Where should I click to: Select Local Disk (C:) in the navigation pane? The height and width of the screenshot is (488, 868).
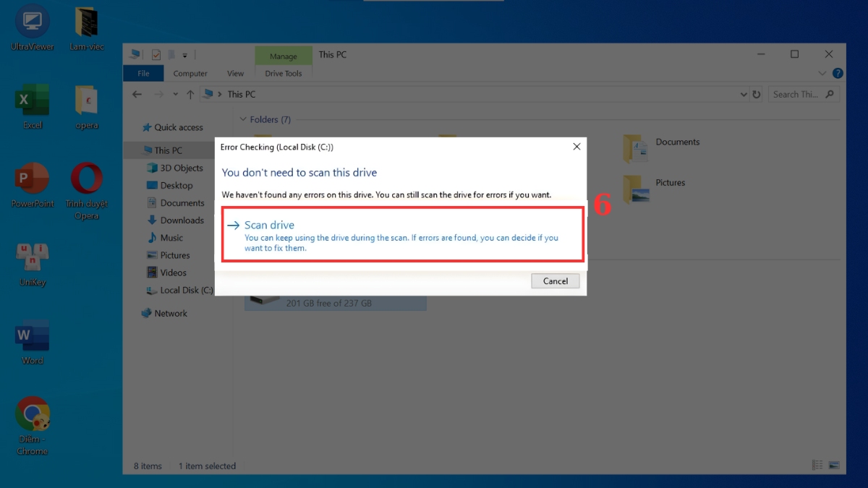tap(179, 290)
